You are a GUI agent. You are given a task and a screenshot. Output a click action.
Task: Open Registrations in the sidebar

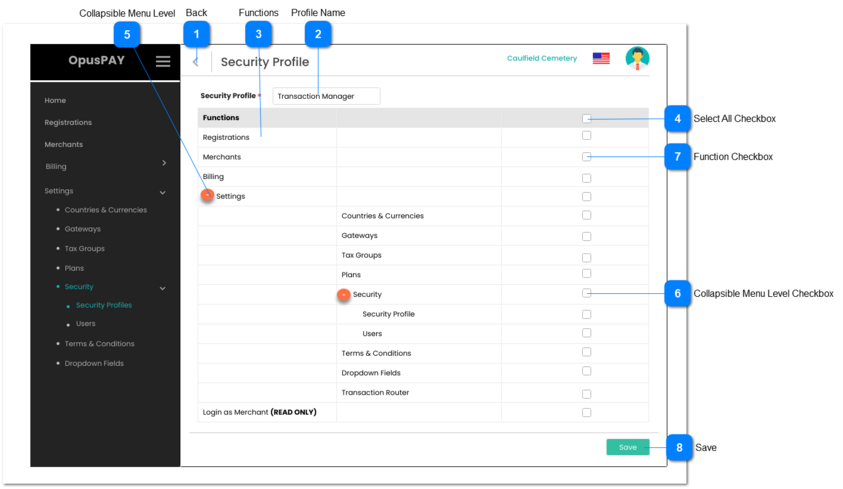tap(68, 122)
